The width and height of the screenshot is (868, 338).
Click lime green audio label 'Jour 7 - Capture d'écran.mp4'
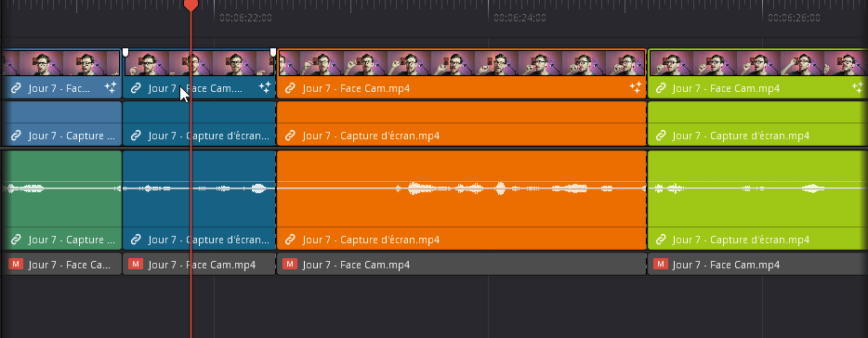tap(741, 240)
